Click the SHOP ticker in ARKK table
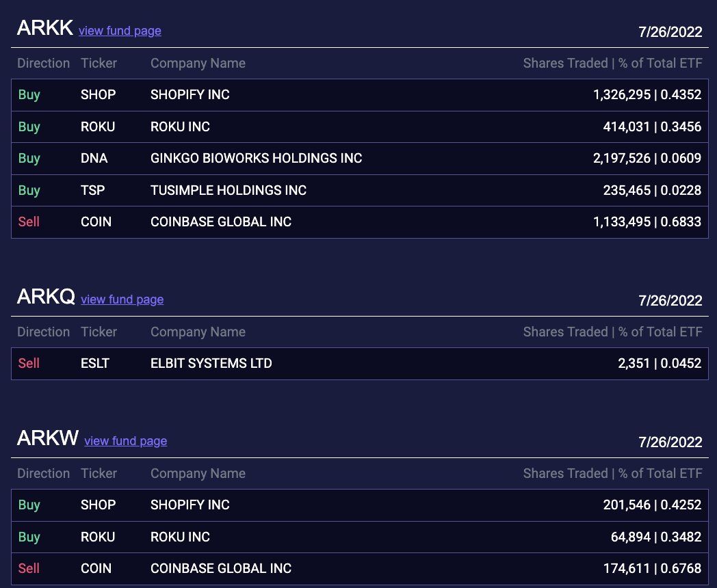 point(98,94)
